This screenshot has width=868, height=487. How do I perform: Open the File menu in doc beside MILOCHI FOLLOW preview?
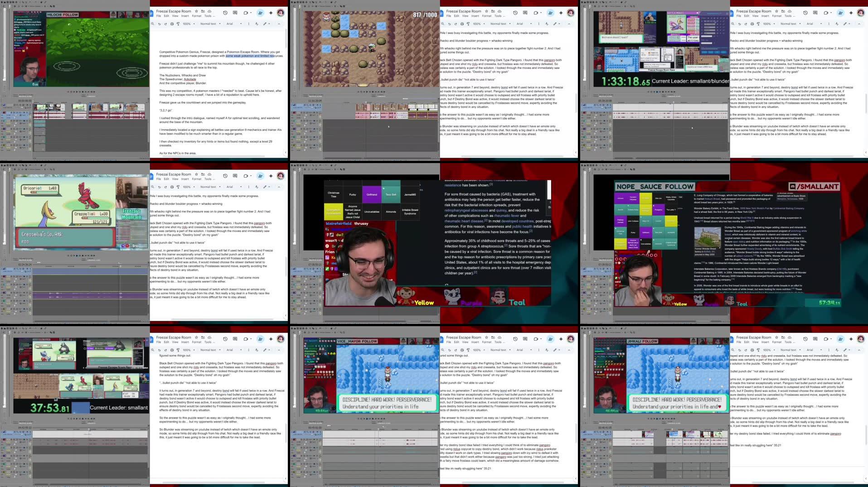click(x=159, y=16)
